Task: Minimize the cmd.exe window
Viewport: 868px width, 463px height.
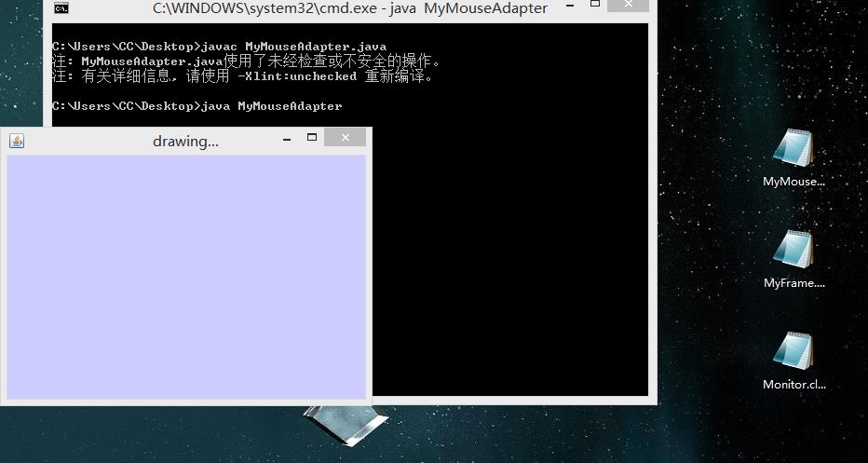Action: click(570, 7)
